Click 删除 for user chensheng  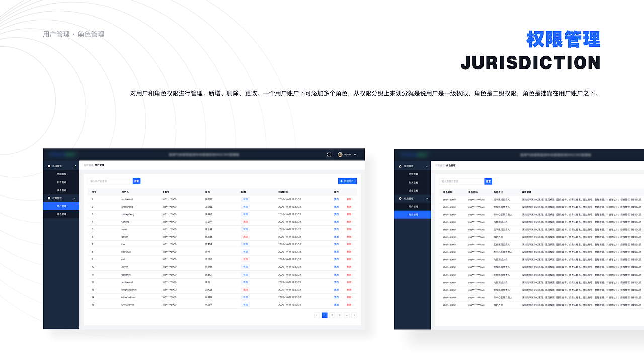(x=349, y=207)
